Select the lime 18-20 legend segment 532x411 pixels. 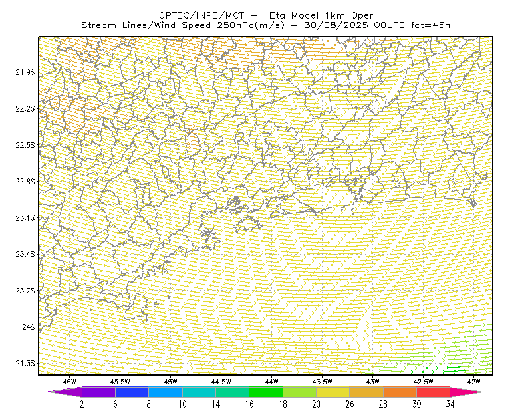tap(300, 392)
